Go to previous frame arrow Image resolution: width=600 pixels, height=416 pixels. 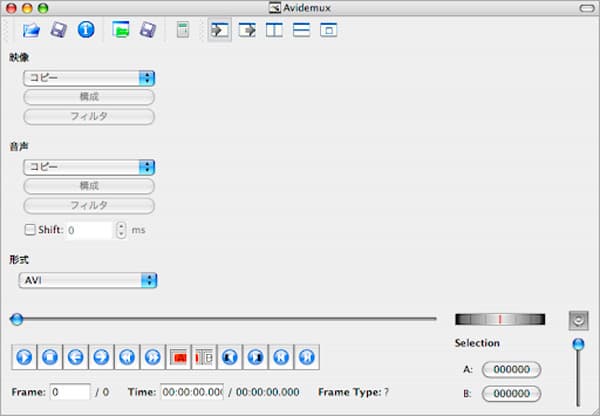pyautogui.click(x=76, y=357)
